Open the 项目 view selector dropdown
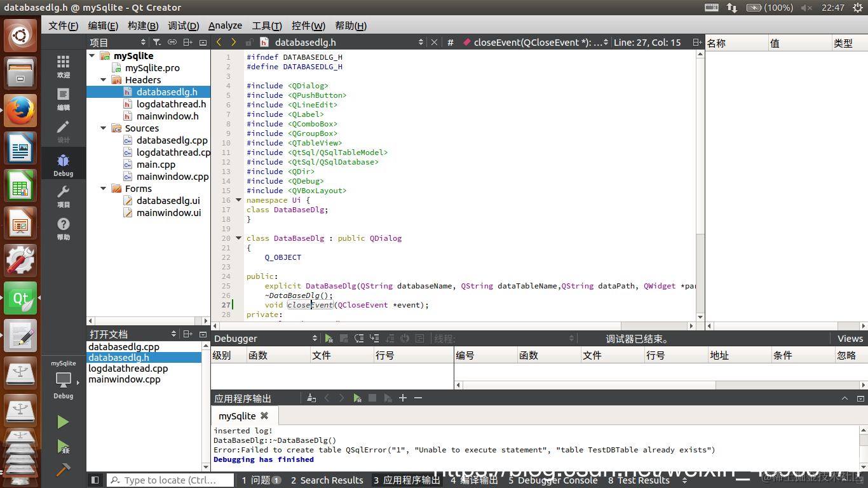 [116, 42]
